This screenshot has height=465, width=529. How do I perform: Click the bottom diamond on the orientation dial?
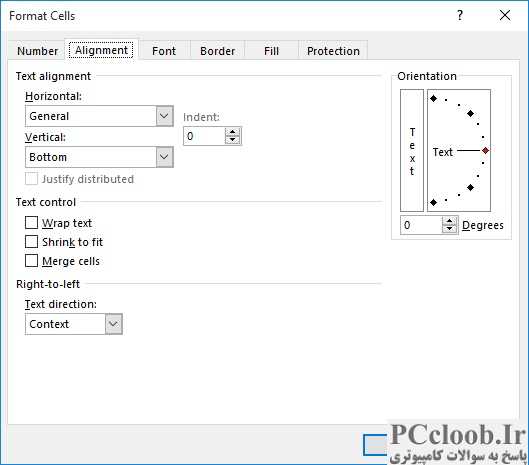434,202
